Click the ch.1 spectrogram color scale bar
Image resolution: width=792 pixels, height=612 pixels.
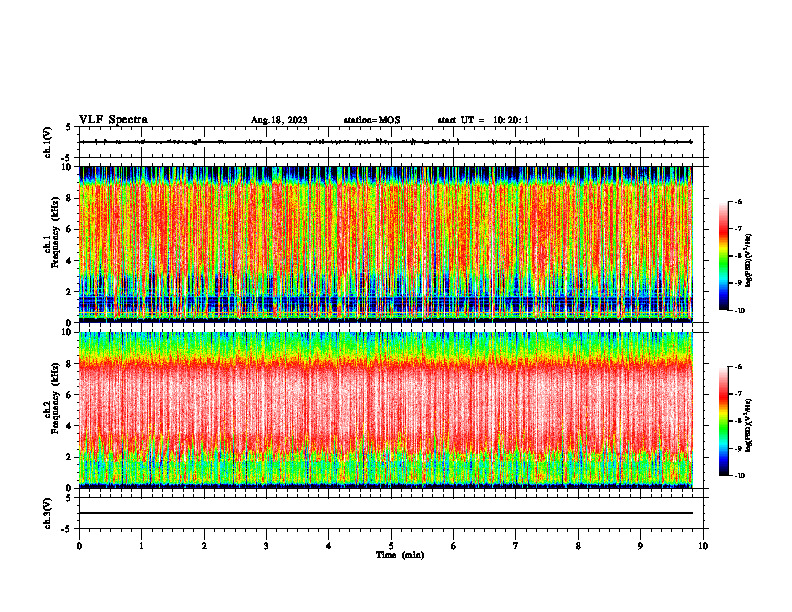[x=723, y=256]
